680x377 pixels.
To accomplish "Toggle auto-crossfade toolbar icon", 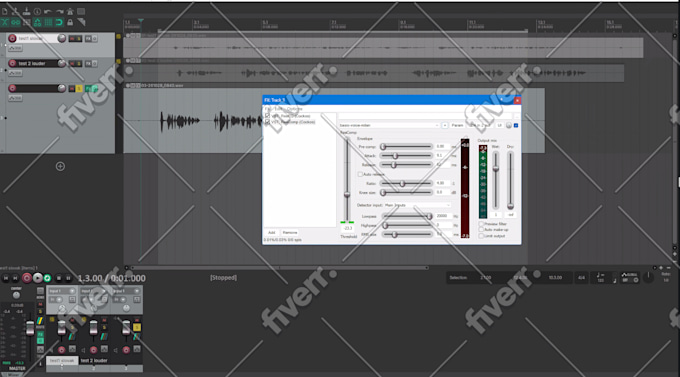I will coord(5,22).
